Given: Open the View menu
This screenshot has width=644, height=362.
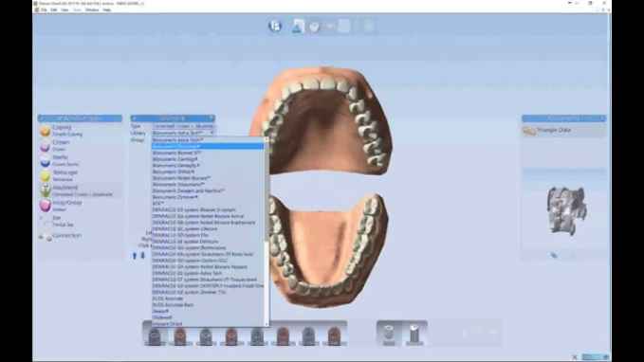Looking at the screenshot, I should [64, 9].
